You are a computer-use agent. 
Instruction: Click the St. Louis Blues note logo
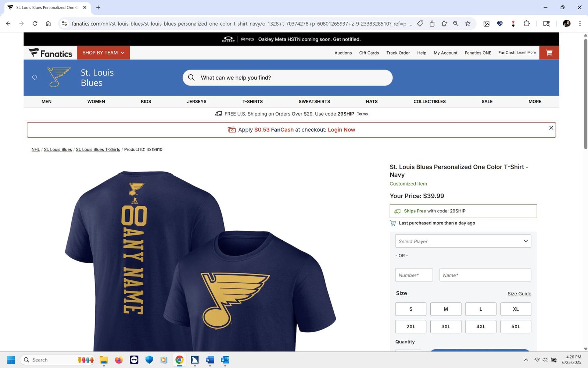coord(59,77)
